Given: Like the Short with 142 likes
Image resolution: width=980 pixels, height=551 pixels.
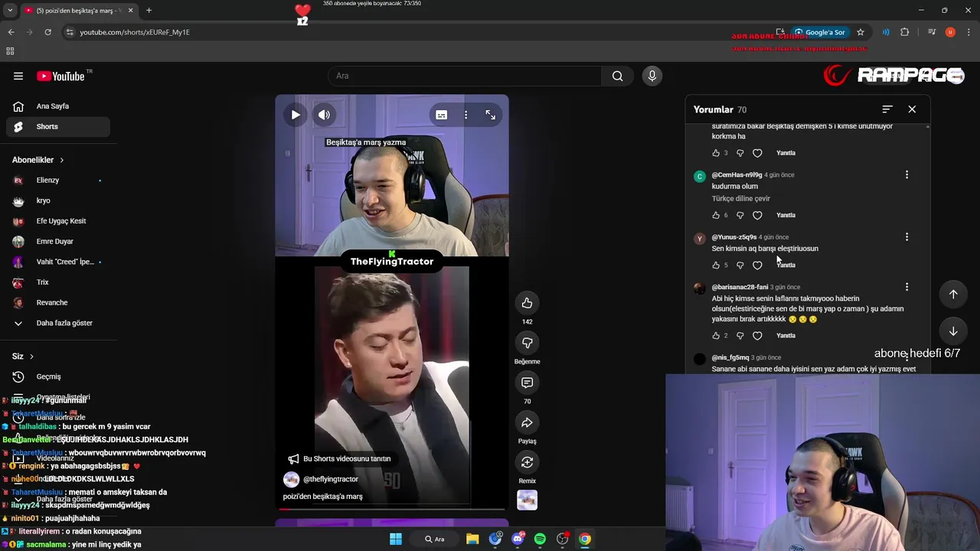Looking at the screenshot, I should (x=527, y=303).
